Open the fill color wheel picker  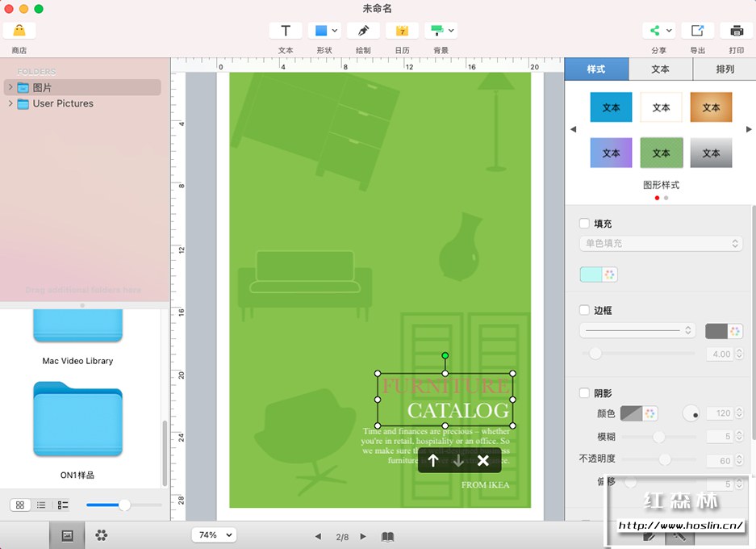coord(610,274)
